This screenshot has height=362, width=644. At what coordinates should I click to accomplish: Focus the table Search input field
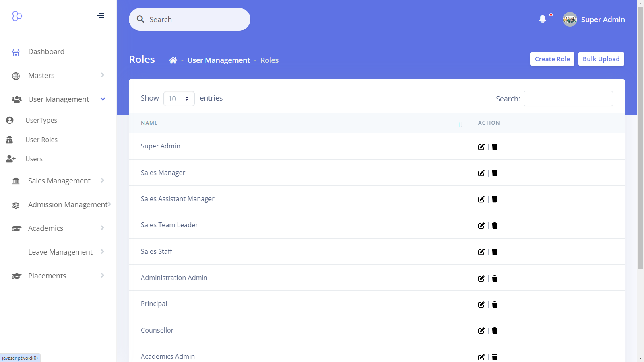(568, 99)
